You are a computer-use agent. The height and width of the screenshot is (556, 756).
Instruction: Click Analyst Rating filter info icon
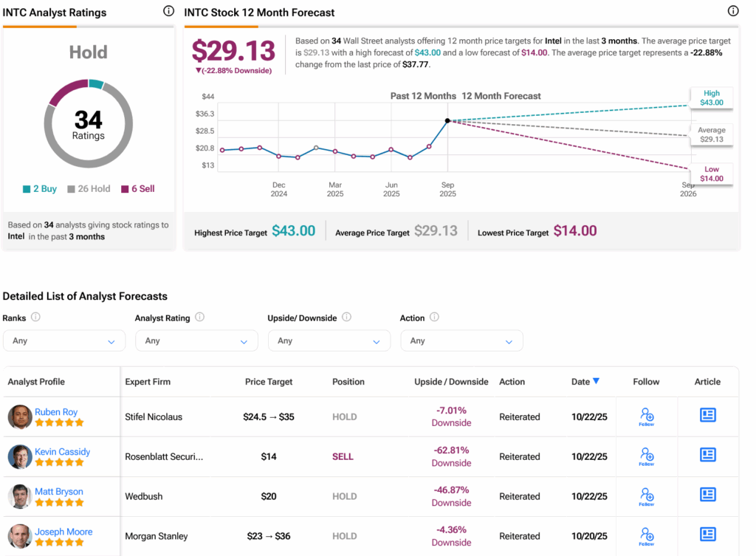pyautogui.click(x=199, y=318)
